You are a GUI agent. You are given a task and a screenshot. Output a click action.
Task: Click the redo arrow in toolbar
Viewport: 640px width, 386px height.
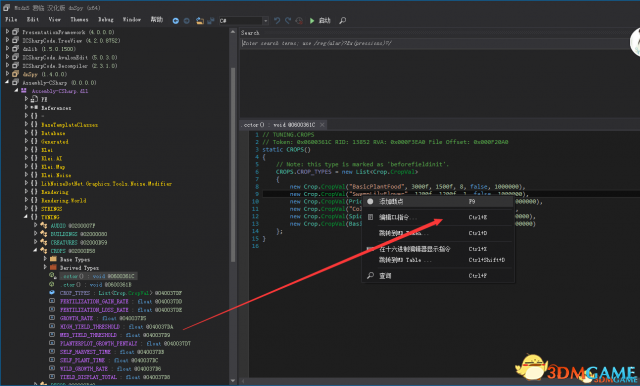[288, 20]
